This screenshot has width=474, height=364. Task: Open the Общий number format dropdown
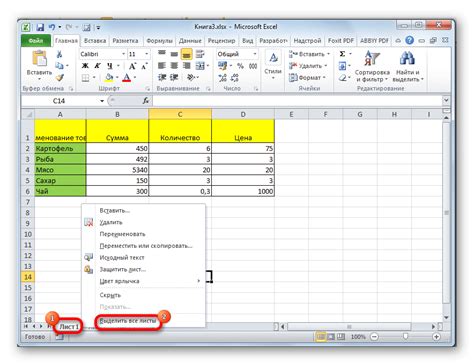click(255, 54)
